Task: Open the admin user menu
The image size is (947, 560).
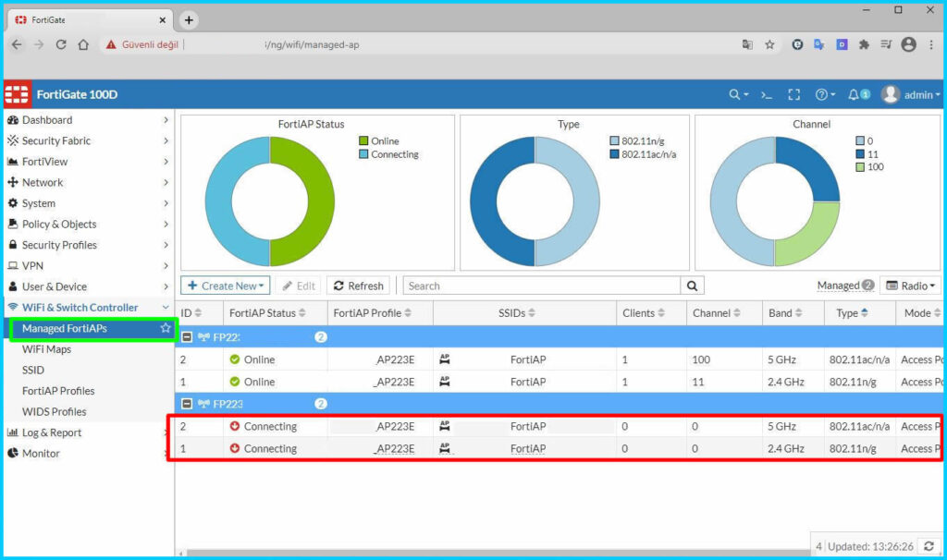Action: click(x=910, y=95)
